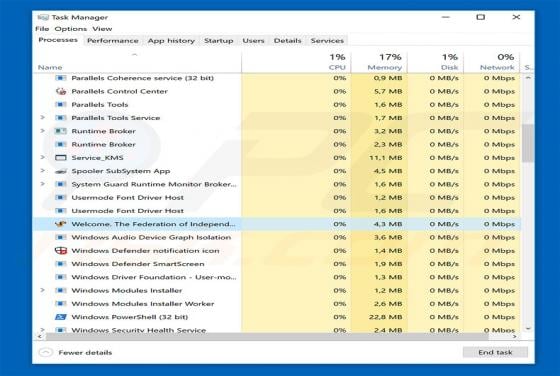
Task: Select Windows Audio Device Graph Isolation name
Action: pos(151,237)
